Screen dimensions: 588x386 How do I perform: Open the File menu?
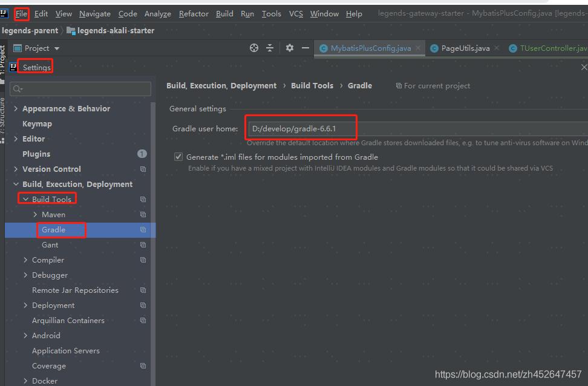(22, 13)
